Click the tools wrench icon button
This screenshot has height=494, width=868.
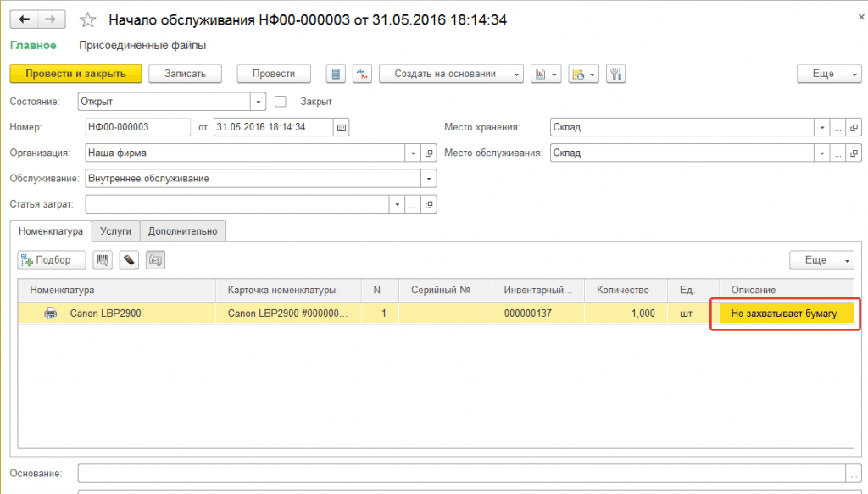(615, 74)
